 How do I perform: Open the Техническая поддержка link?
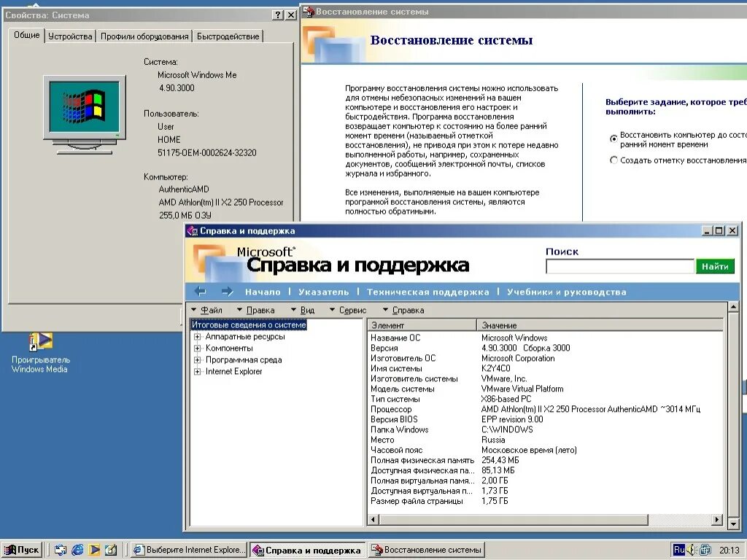click(x=427, y=292)
